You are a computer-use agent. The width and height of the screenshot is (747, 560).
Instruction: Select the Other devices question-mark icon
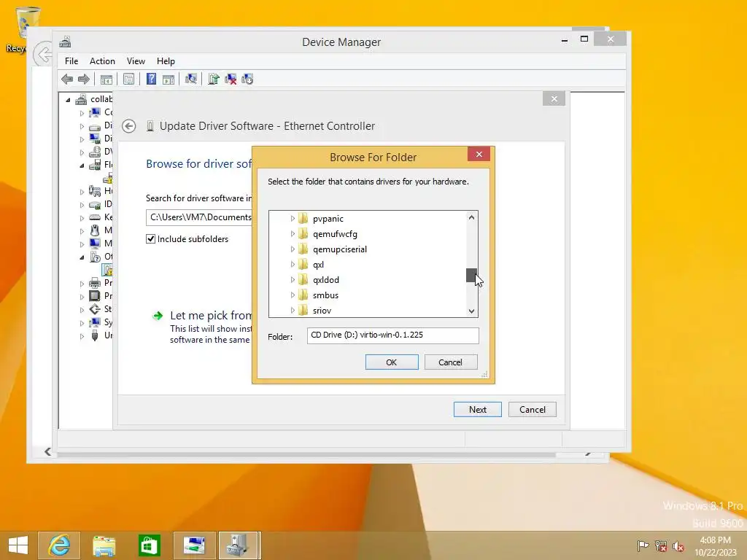(x=95, y=257)
